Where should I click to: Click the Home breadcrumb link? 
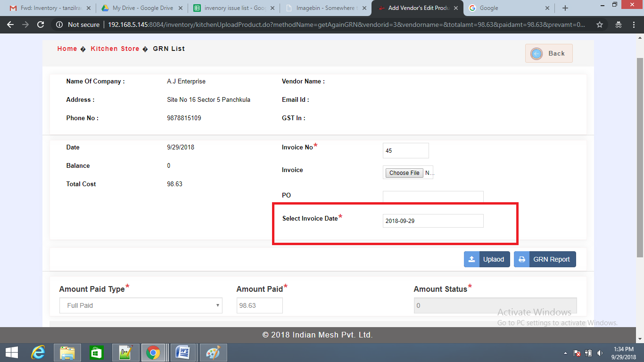(x=67, y=49)
